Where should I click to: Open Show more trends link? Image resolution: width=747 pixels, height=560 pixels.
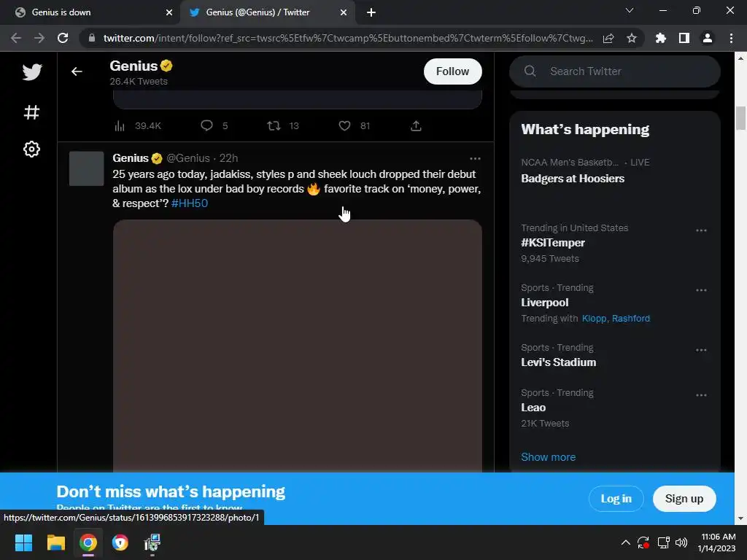(x=548, y=457)
